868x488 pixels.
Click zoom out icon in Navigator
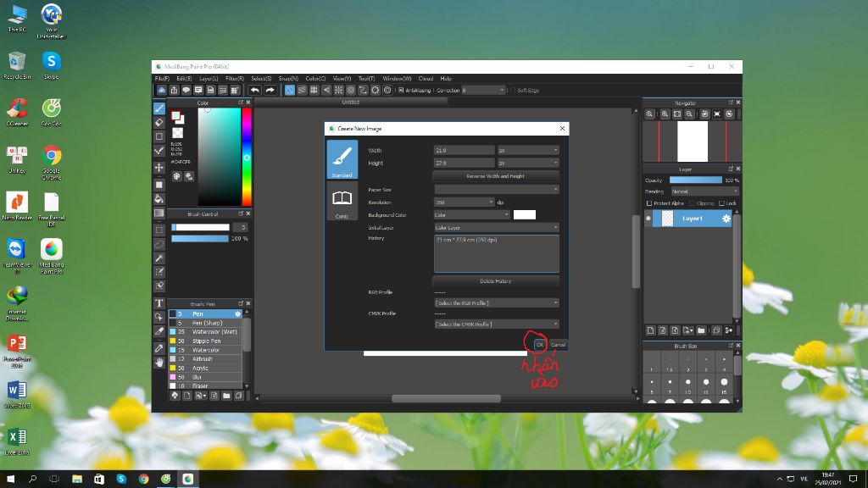pyautogui.click(x=689, y=114)
